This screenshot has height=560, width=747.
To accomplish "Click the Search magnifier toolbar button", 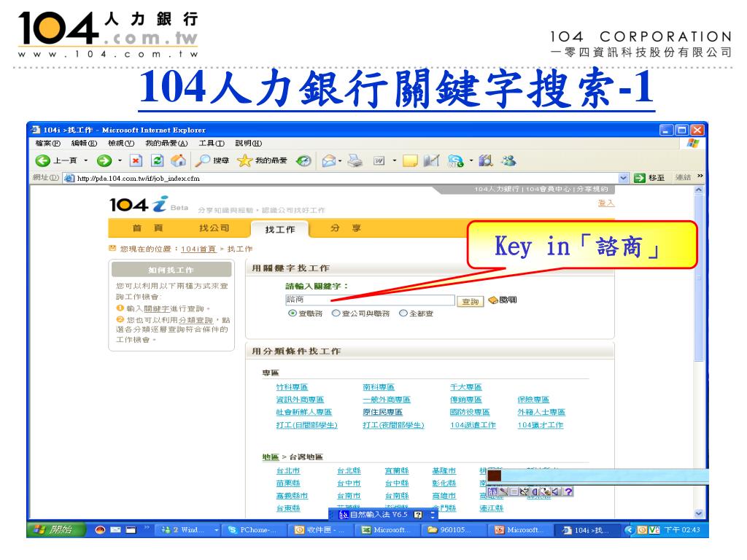I will pos(212,161).
